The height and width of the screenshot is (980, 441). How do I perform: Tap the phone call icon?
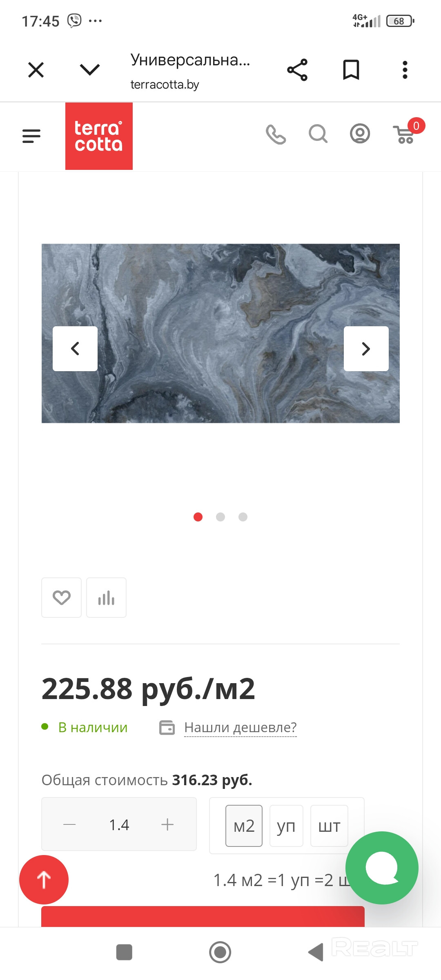point(276,134)
